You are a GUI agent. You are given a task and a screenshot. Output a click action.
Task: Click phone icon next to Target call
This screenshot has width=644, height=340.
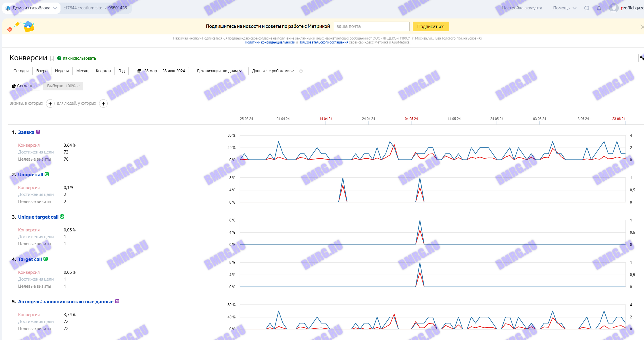point(46,259)
